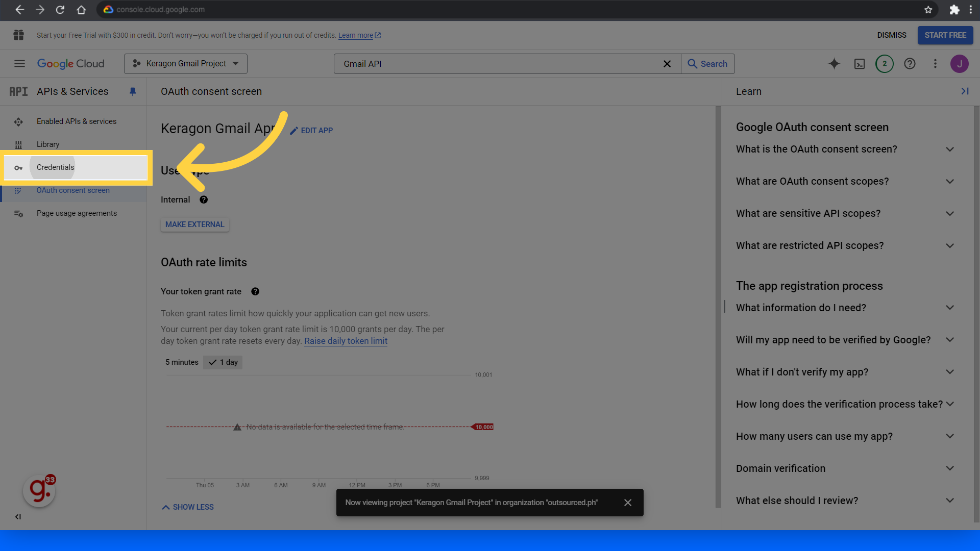Select the 5 minutes time range
The image size is (980, 551).
pyautogui.click(x=182, y=362)
